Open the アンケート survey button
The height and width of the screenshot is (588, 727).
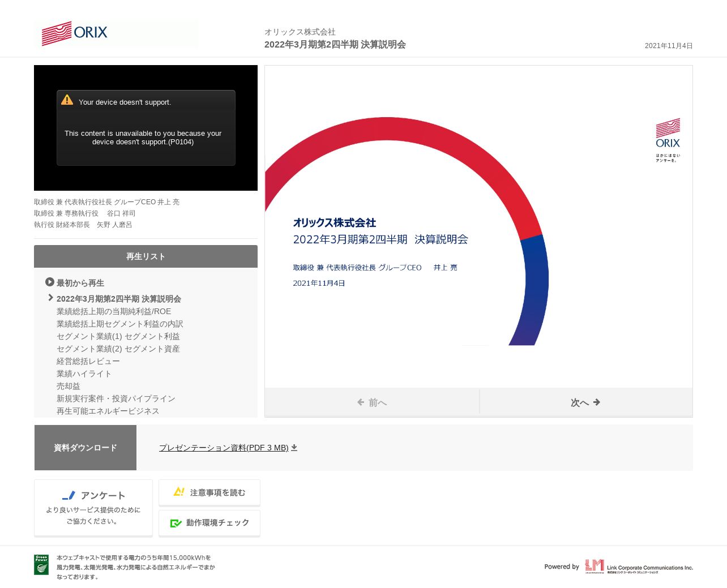click(93, 508)
